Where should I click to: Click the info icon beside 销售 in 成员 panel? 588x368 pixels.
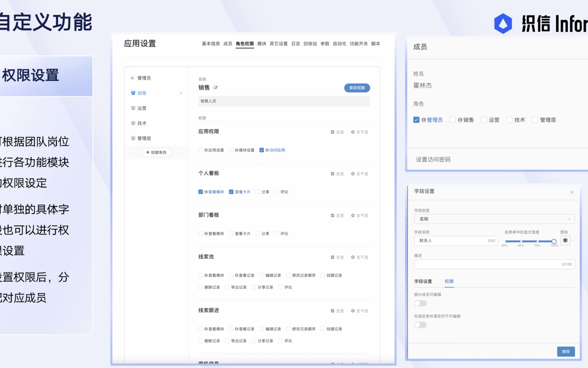[460, 120]
